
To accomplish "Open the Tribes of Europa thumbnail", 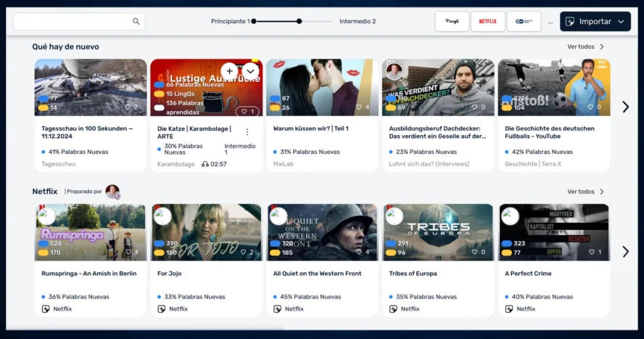I will [438, 232].
